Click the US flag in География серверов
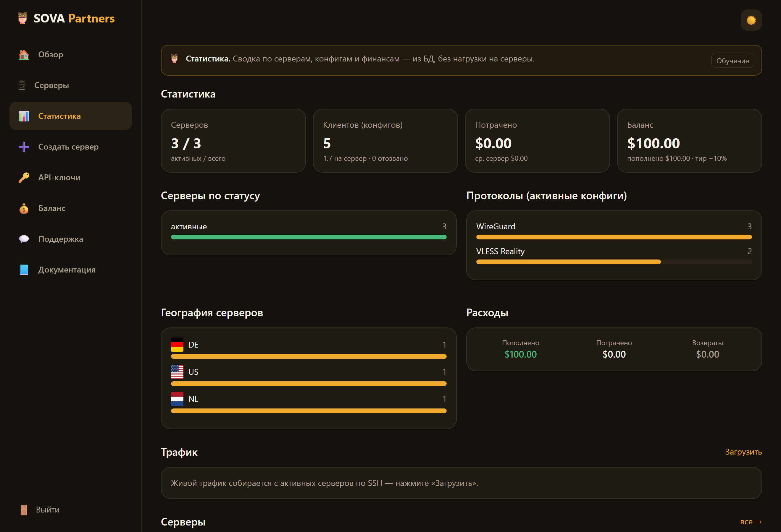 click(x=177, y=372)
